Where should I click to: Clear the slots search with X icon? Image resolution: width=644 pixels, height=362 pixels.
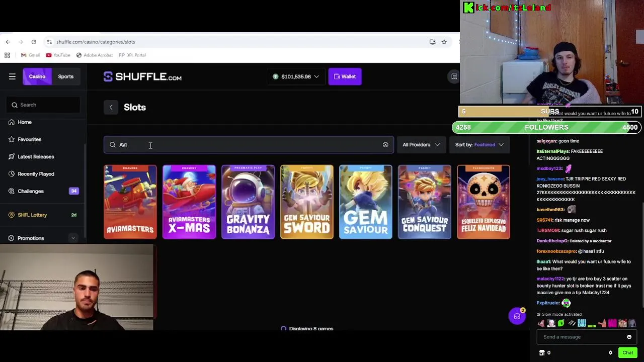tap(385, 145)
